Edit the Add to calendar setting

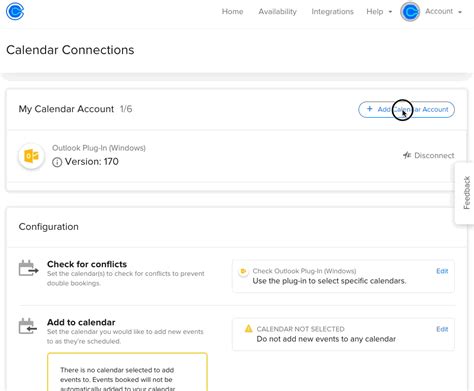442,329
